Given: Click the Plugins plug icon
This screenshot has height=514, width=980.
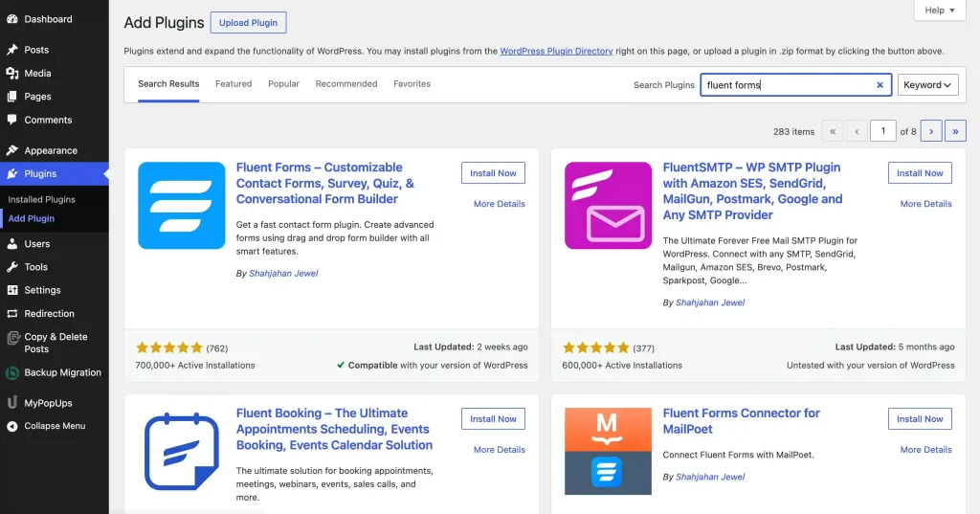Looking at the screenshot, I should 11,174.
